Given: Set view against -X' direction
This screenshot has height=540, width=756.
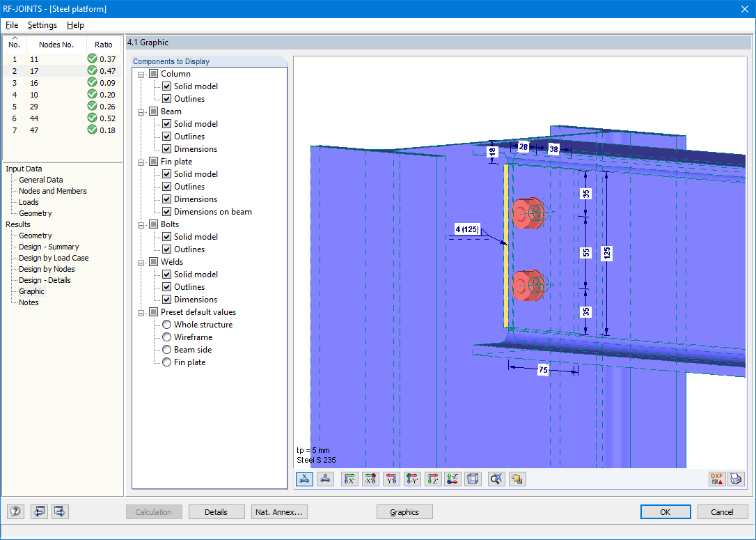Looking at the screenshot, I should [x=370, y=479].
